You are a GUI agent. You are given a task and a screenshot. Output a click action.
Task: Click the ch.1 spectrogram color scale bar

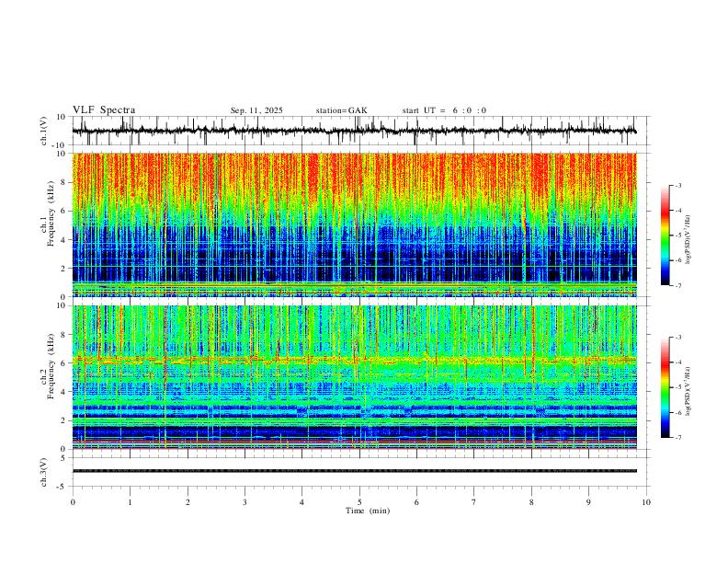pyautogui.click(x=665, y=236)
